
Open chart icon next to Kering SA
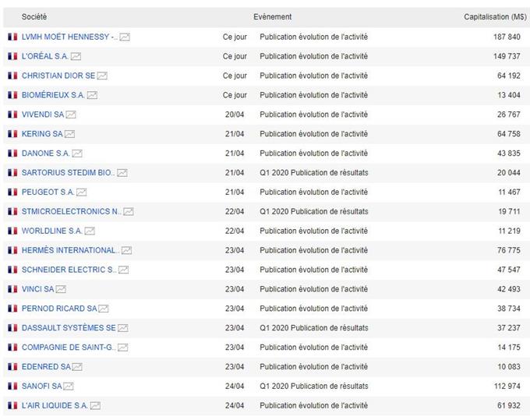(x=69, y=134)
